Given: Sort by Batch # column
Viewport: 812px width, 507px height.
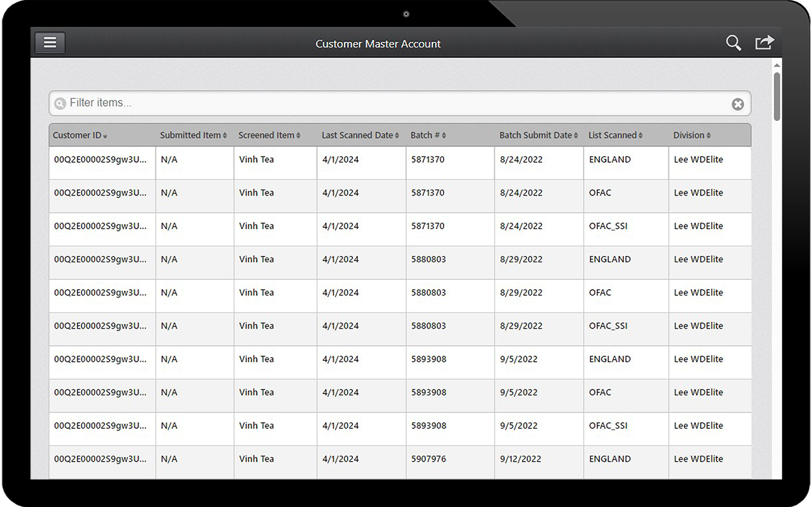Looking at the screenshot, I should [x=428, y=135].
